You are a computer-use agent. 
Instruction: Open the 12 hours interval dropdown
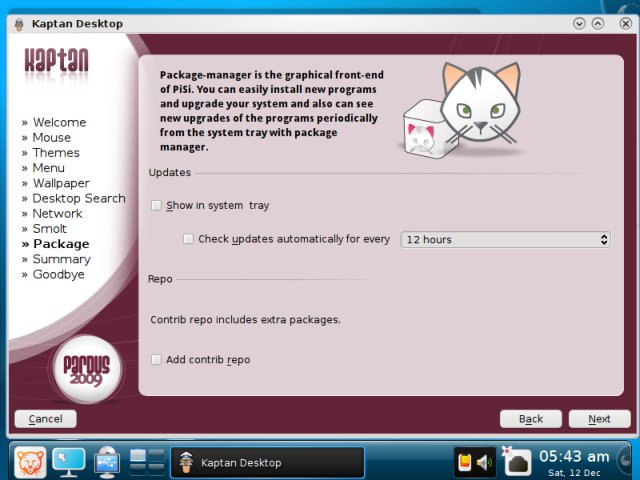point(506,240)
